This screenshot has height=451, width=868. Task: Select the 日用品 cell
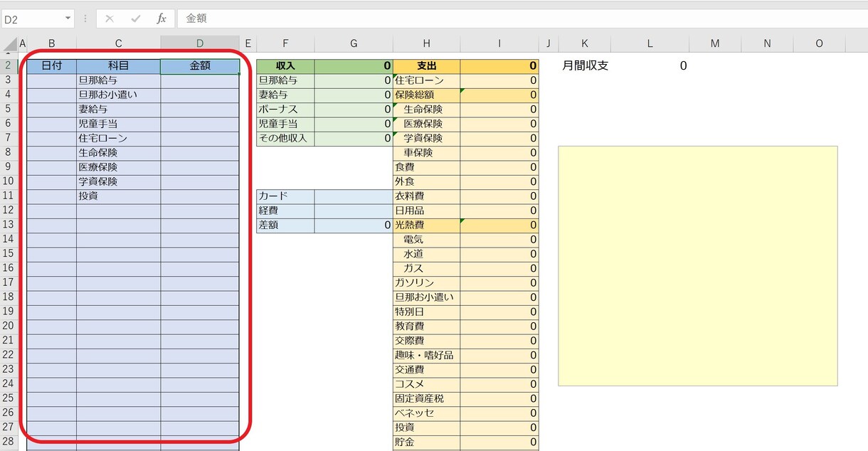[426, 211]
